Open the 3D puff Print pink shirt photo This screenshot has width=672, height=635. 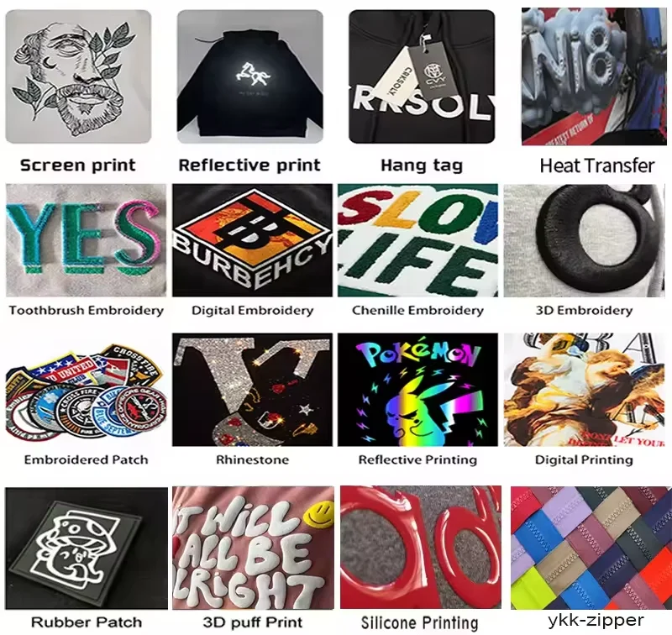pos(254,548)
